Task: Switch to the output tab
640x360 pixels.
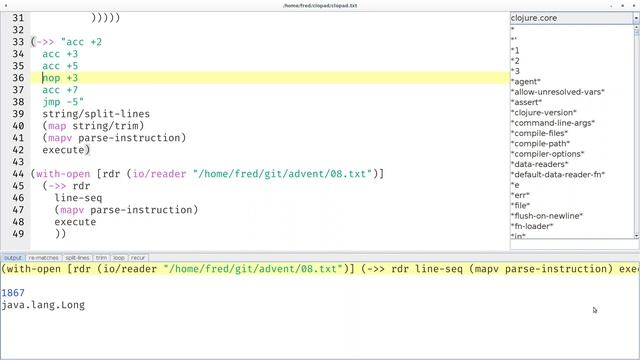Action: (x=13, y=258)
